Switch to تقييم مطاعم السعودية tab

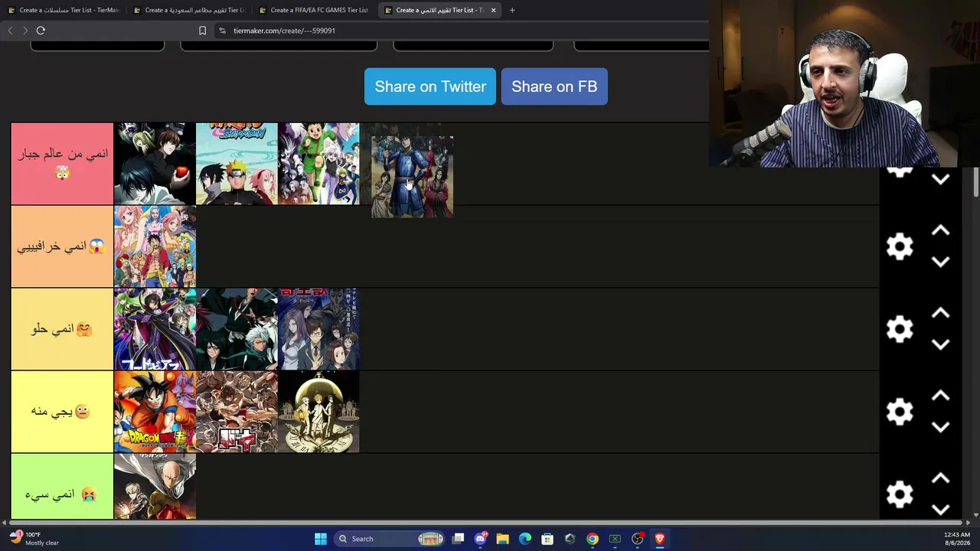coord(190,10)
